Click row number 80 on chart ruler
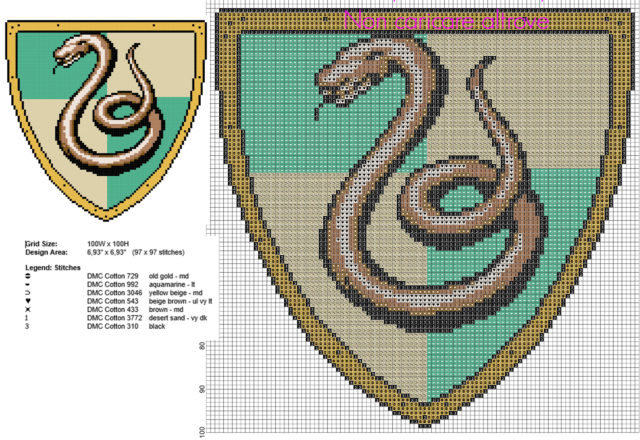Image resolution: width=640 pixels, height=440 pixels. tap(202, 346)
